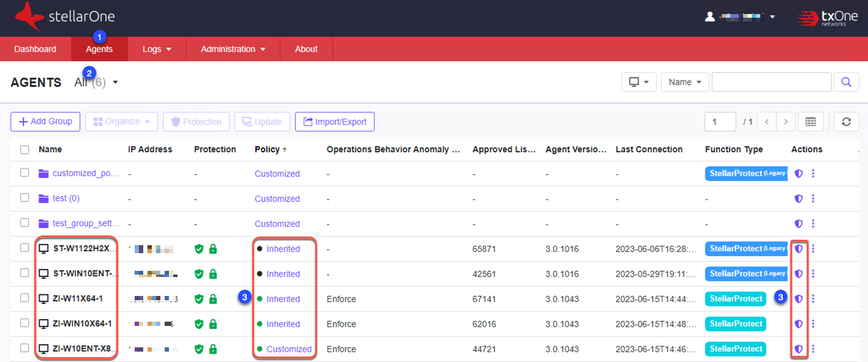Click the Add Group button

pyautogui.click(x=45, y=122)
